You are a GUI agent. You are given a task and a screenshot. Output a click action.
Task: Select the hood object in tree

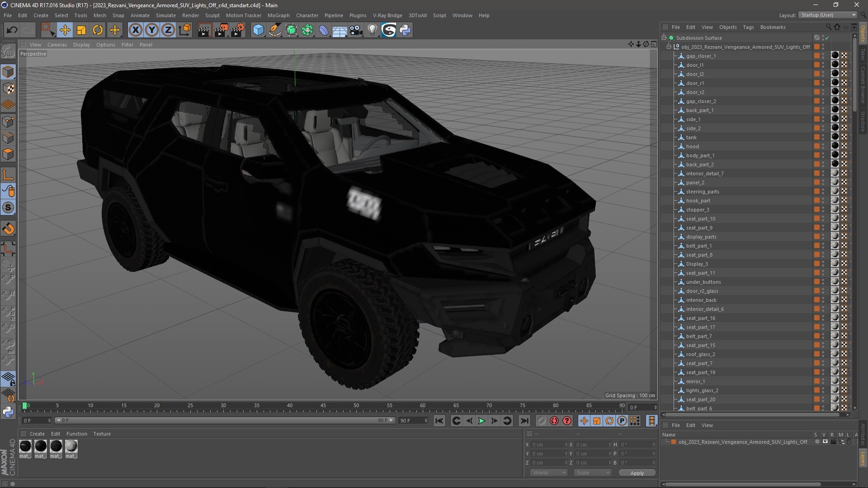coord(692,146)
